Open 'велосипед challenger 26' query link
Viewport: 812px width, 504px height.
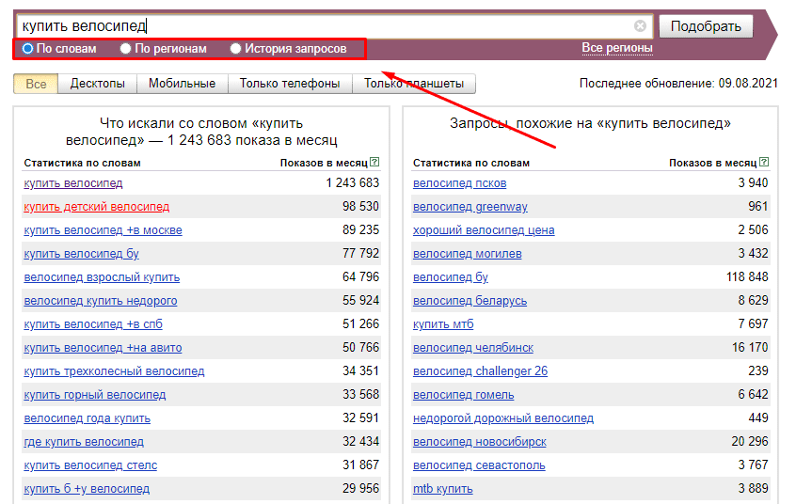pyautogui.click(x=480, y=371)
